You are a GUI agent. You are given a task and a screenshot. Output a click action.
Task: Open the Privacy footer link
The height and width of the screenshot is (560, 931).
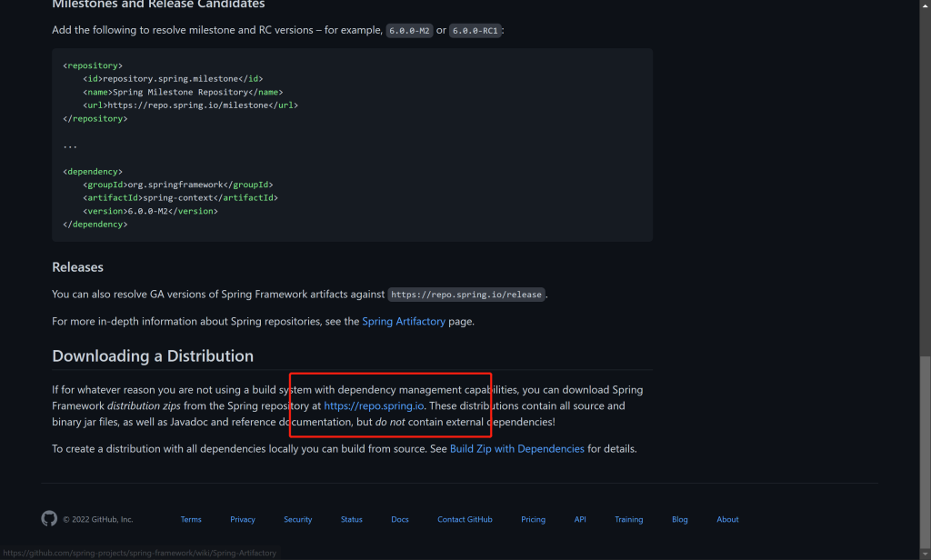click(x=242, y=519)
